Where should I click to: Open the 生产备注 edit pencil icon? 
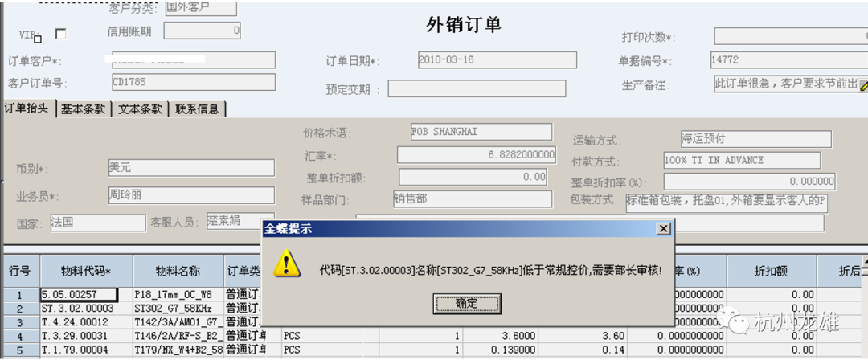click(862, 86)
